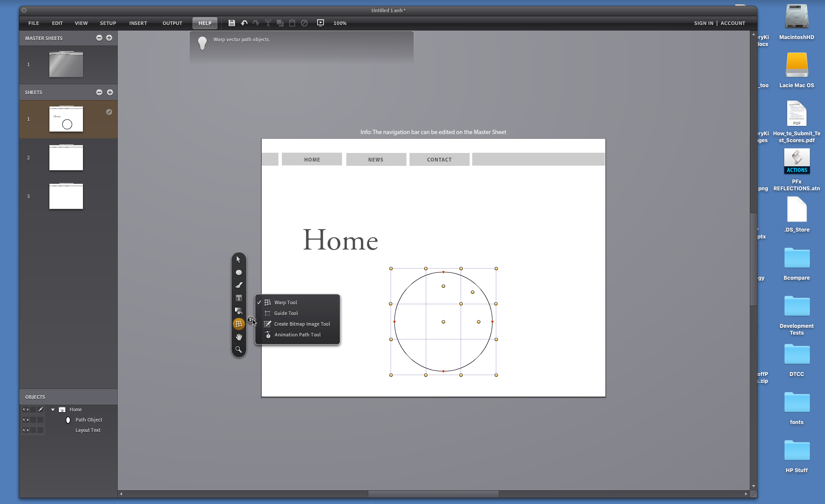
Task: Remove a master sheet with minus button
Action: click(99, 38)
